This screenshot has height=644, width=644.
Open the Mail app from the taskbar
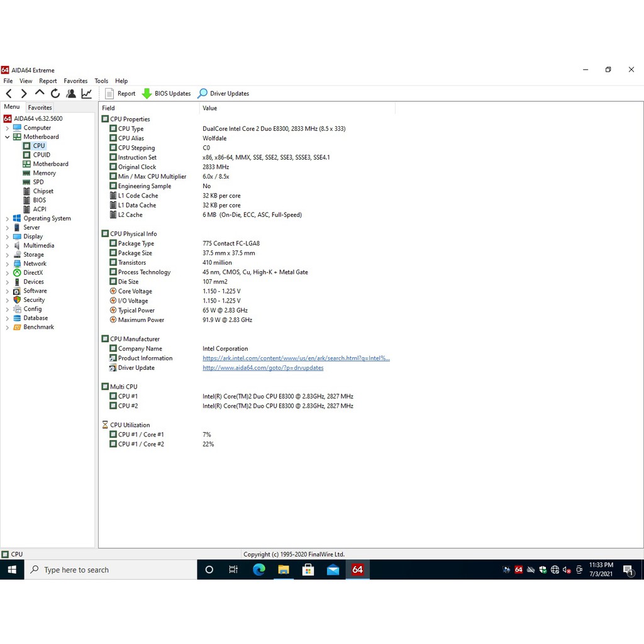333,570
